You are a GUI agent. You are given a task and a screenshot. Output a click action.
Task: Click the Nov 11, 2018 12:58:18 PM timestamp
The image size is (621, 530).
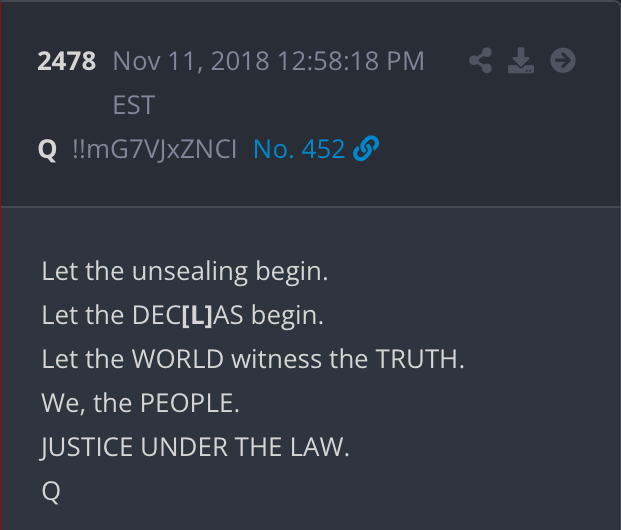[268, 61]
